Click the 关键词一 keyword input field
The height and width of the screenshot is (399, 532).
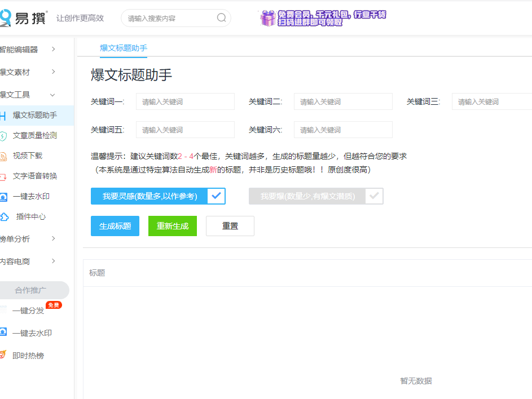184,101
